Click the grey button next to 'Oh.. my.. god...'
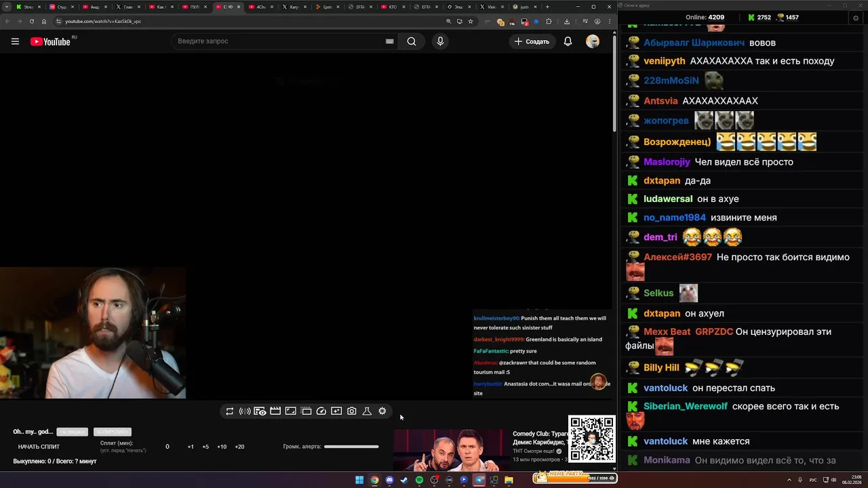The width and height of the screenshot is (868, 488). pos(72,432)
